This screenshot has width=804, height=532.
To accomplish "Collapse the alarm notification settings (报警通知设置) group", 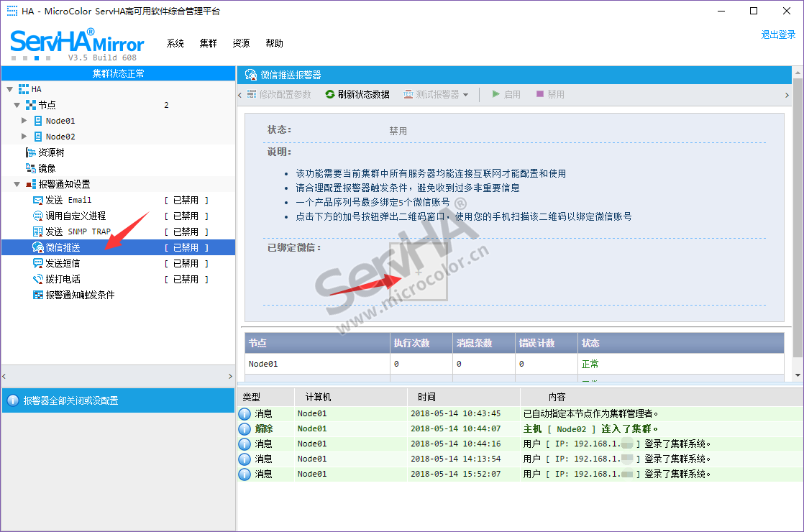I will 17,185.
